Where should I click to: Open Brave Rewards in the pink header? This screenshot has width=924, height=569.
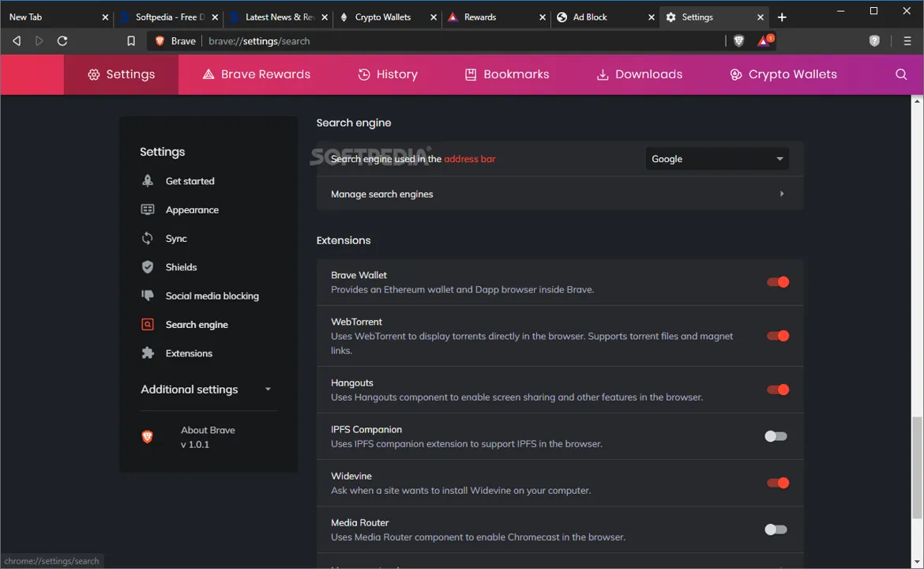pos(257,74)
